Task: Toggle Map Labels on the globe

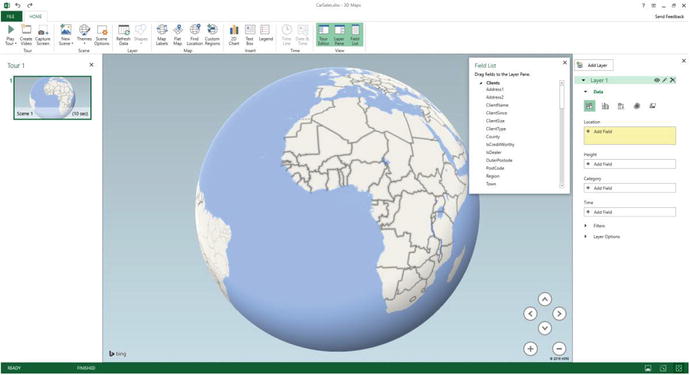Action: pos(162,35)
